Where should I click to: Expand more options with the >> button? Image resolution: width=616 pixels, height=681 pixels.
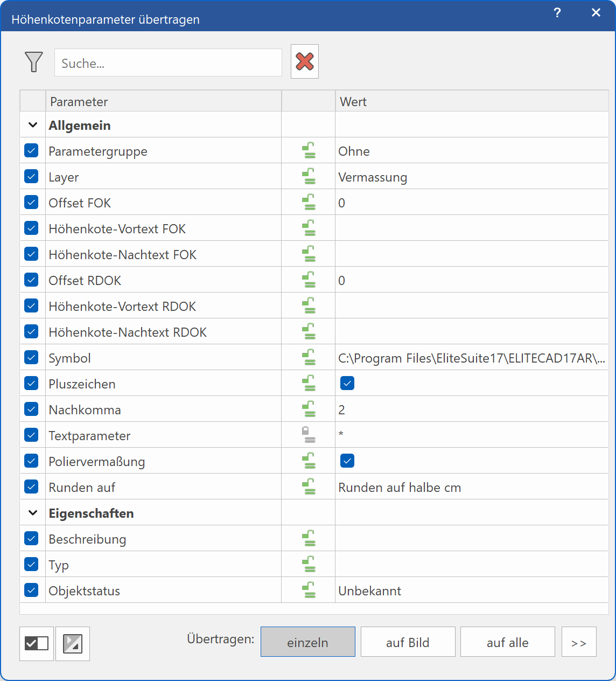click(579, 642)
